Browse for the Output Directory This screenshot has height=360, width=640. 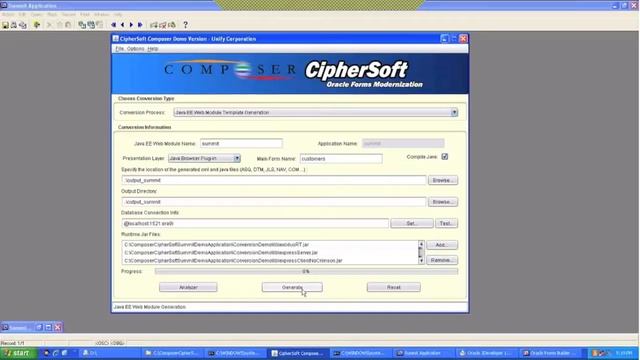coord(443,202)
